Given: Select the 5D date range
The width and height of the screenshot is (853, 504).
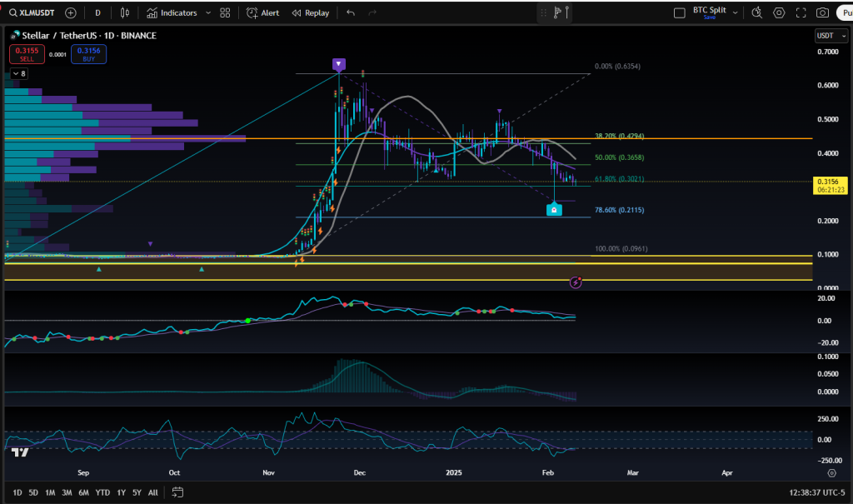Looking at the screenshot, I should point(33,492).
